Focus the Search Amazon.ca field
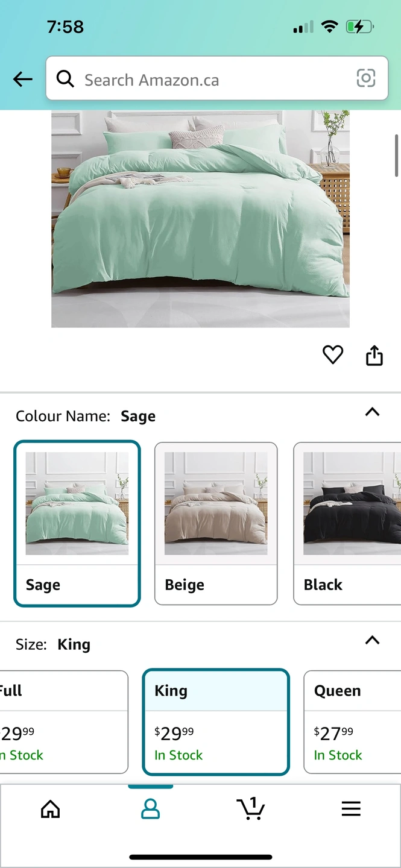This screenshot has width=401, height=868. pos(217,78)
